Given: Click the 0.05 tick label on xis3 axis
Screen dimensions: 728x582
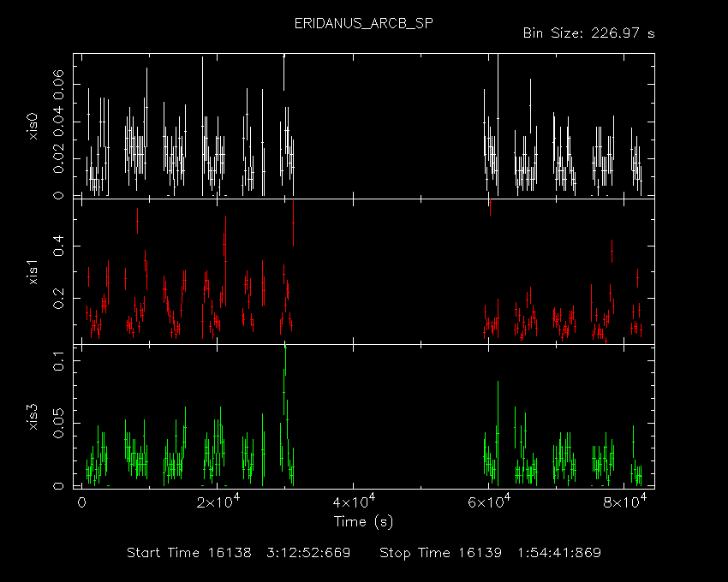Looking at the screenshot, I should tap(58, 424).
